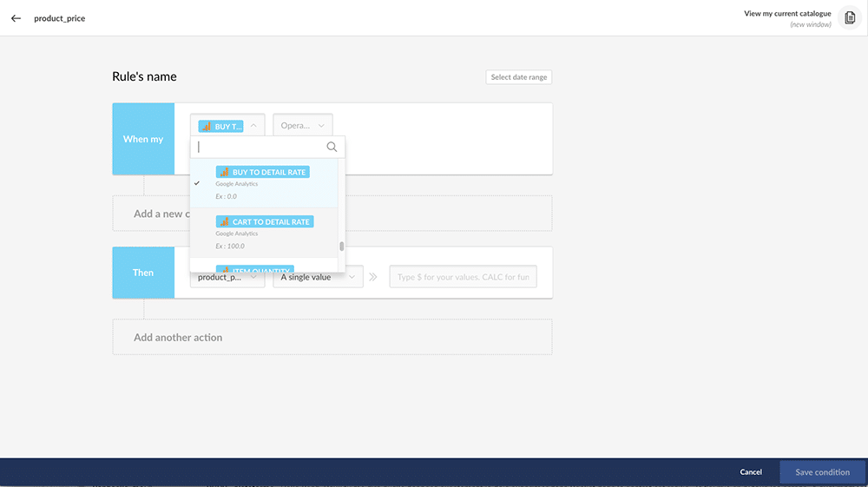This screenshot has height=487, width=868.
Task: Open View my current catalogue link
Action: [787, 13]
